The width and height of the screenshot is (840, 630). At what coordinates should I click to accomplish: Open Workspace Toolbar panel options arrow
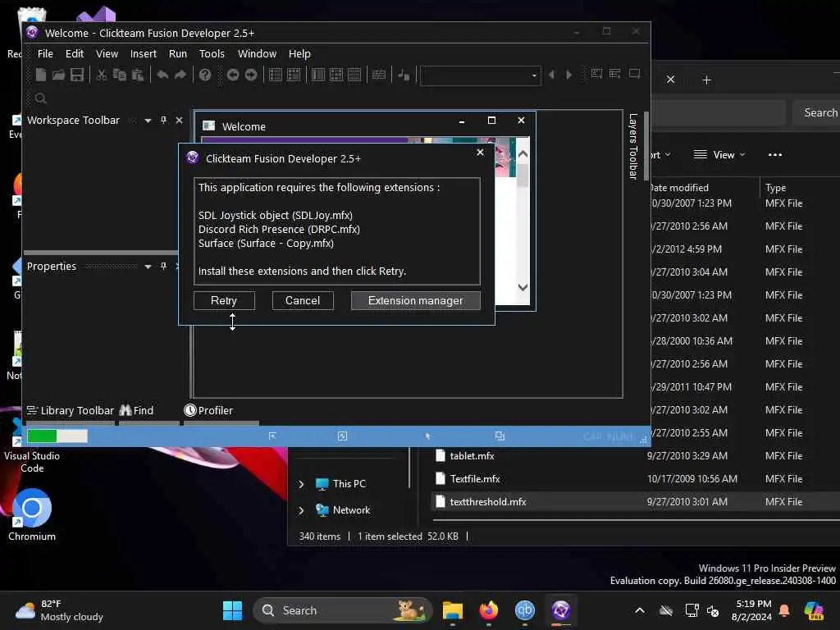148,121
